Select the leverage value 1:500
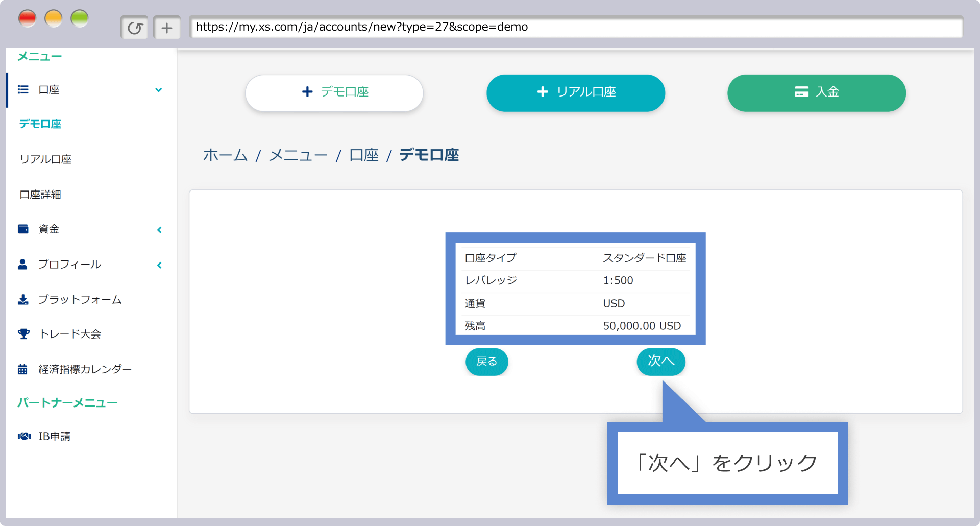Screen dimensions: 980x526 (618, 280)
